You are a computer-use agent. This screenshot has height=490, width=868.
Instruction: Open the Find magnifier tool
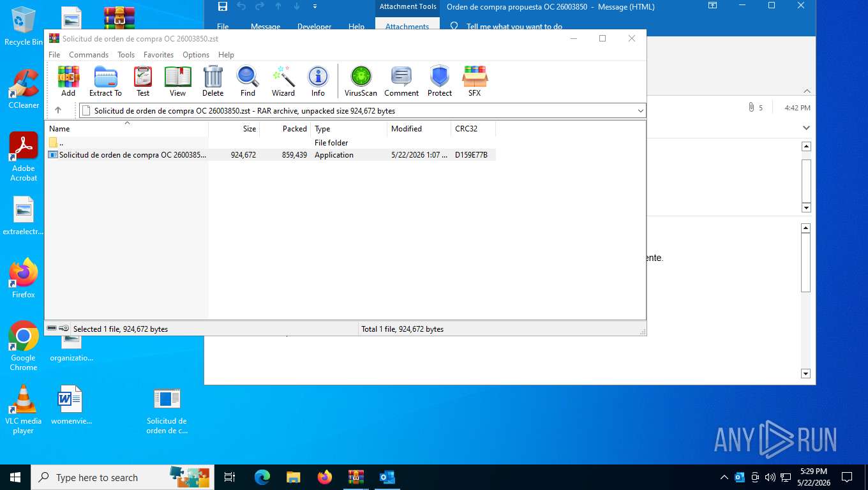point(248,81)
